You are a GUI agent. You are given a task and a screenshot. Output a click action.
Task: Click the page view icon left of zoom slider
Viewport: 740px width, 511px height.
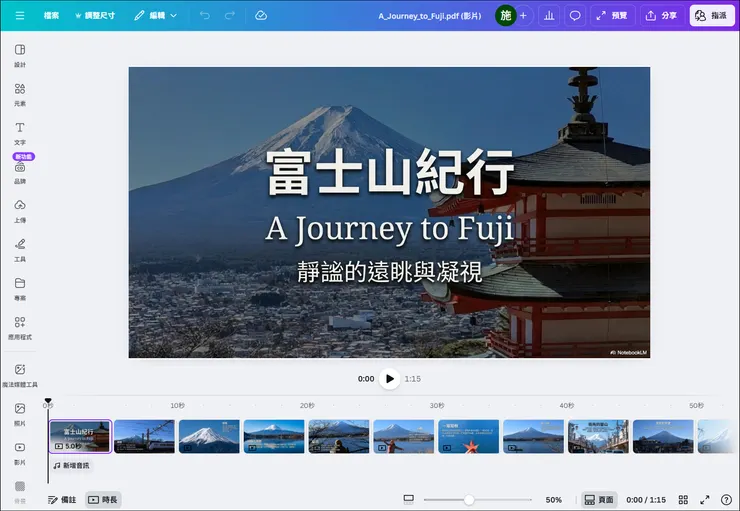coord(409,499)
